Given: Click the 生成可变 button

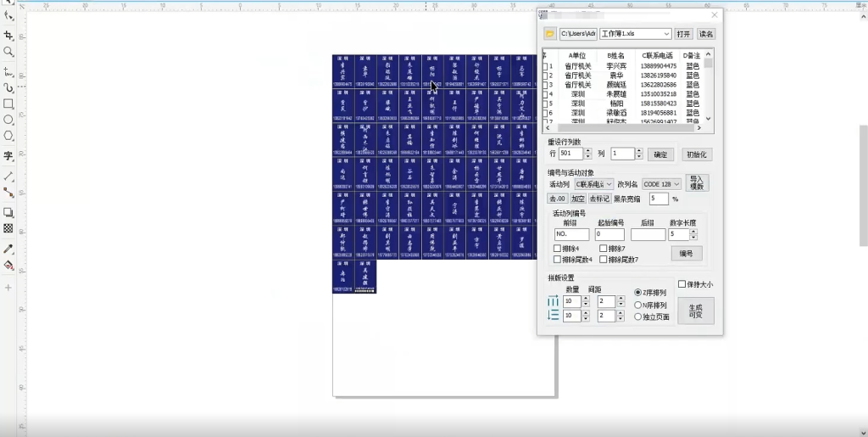Looking at the screenshot, I should (695, 311).
